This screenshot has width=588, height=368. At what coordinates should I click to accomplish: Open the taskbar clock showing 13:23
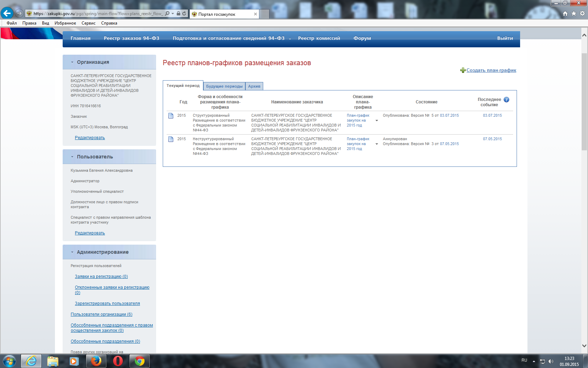(569, 361)
